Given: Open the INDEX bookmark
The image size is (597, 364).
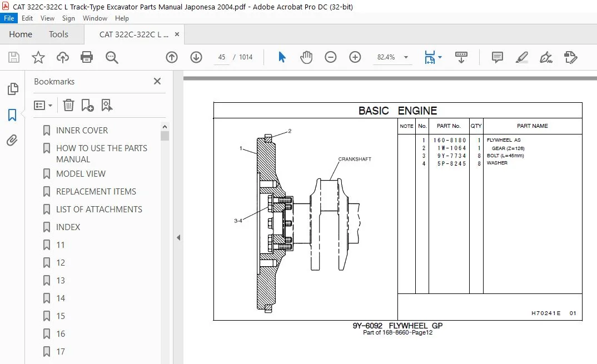Looking at the screenshot, I should point(68,227).
